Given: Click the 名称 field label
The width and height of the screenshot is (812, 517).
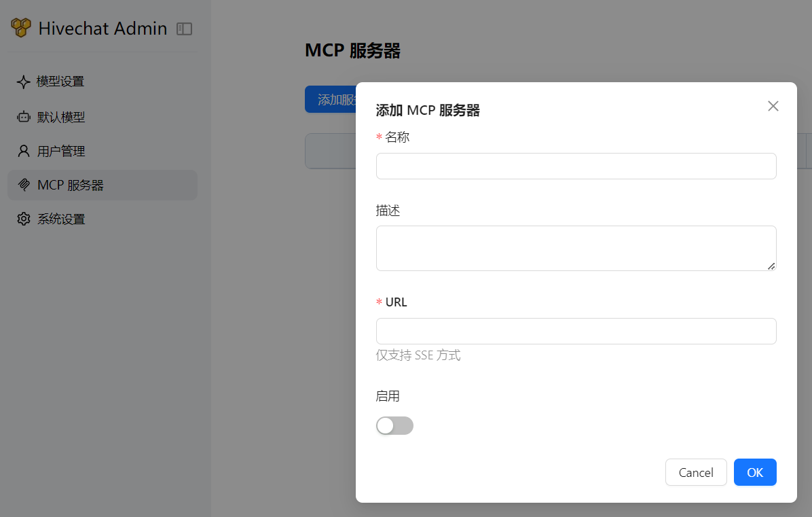Looking at the screenshot, I should pyautogui.click(x=397, y=137).
